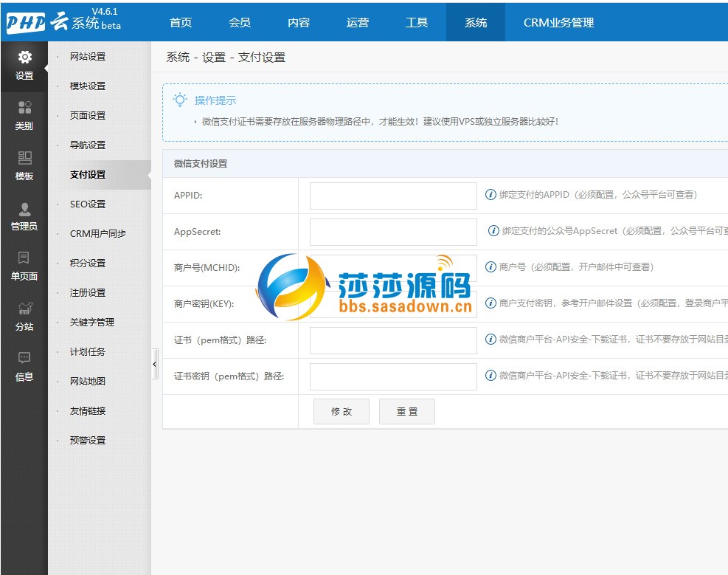The width and height of the screenshot is (728, 575).
Task: Click info icon in 证书密钥（pem格式）路径 row
Action: 490,376
